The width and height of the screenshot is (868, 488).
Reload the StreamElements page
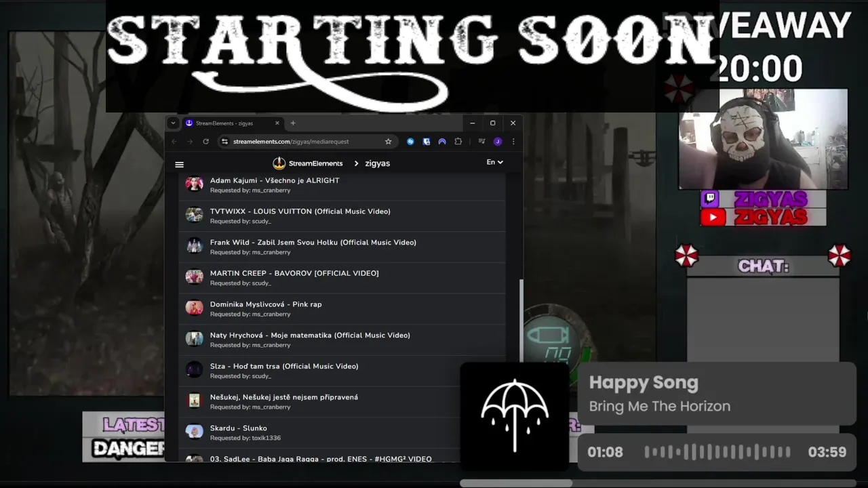click(x=205, y=142)
